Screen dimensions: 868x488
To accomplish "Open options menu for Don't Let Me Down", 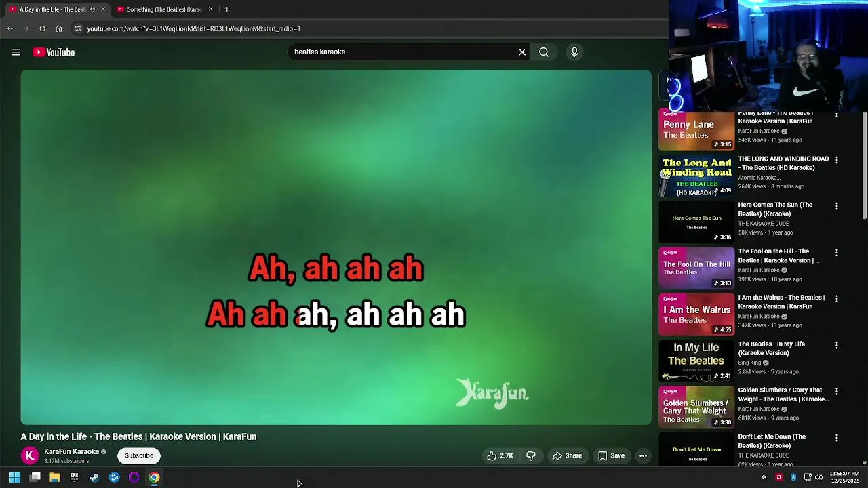I will tap(837, 438).
